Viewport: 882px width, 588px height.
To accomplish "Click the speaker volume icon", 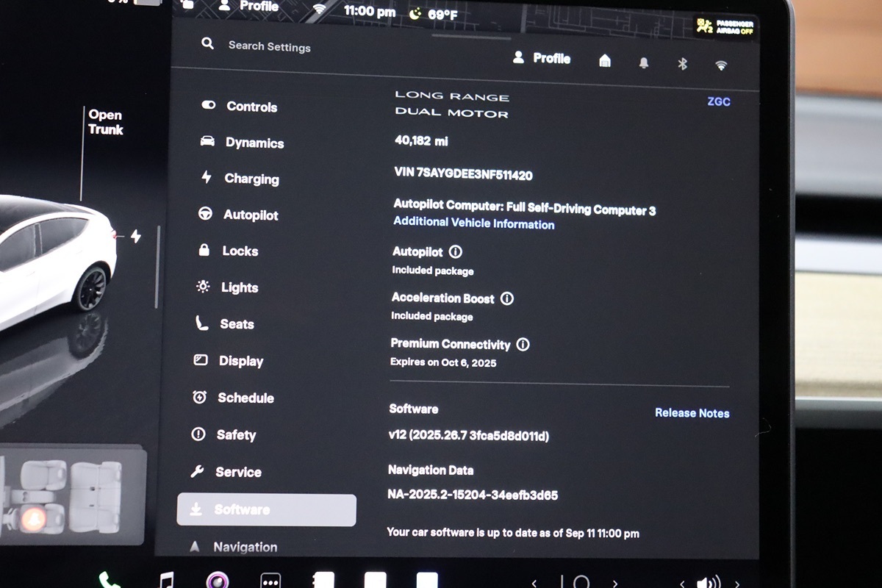I will click(x=708, y=583).
